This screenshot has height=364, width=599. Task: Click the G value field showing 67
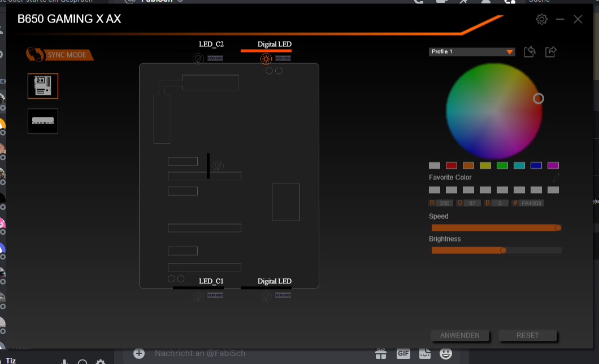[472, 203]
